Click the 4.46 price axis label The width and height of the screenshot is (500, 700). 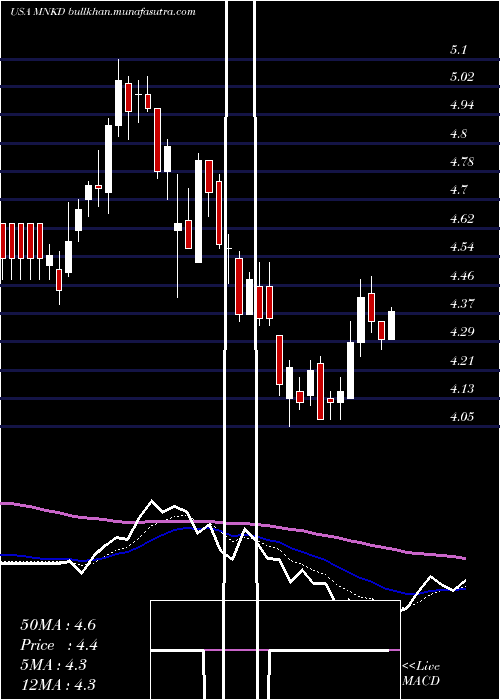click(x=462, y=275)
